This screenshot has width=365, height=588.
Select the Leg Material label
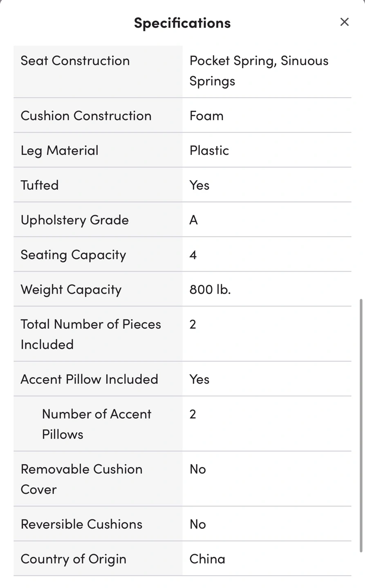point(59,150)
